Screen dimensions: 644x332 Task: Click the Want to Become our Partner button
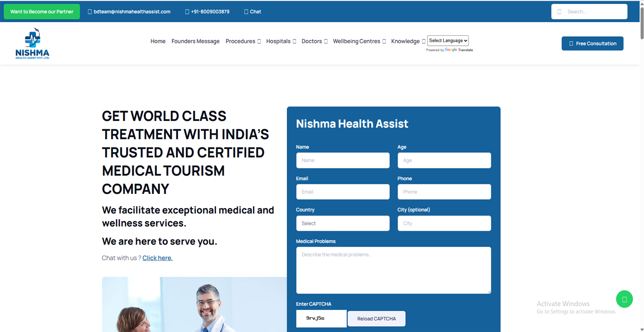pyautogui.click(x=42, y=11)
